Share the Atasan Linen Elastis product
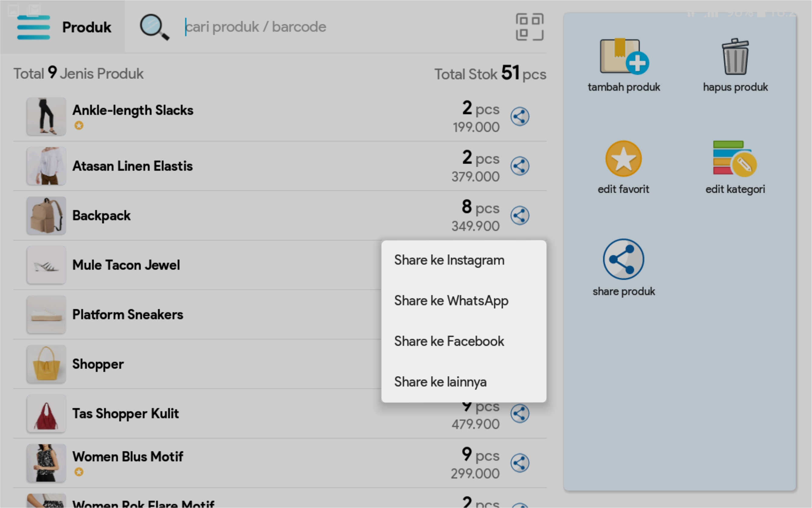The width and height of the screenshot is (812, 508). (520, 166)
